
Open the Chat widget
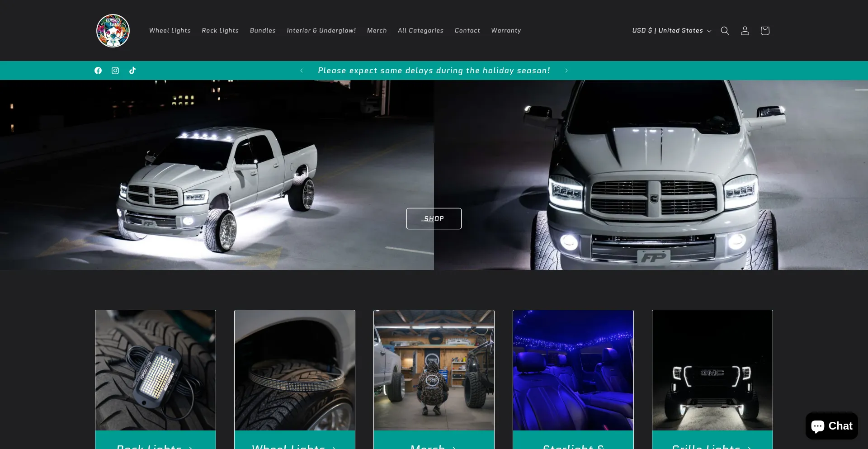click(831, 426)
